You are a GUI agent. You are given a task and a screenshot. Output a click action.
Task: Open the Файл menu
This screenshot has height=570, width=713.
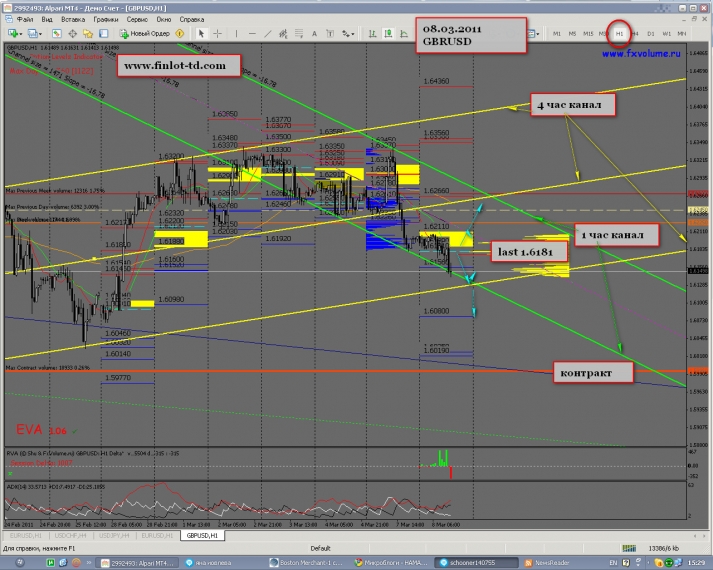click(x=25, y=20)
